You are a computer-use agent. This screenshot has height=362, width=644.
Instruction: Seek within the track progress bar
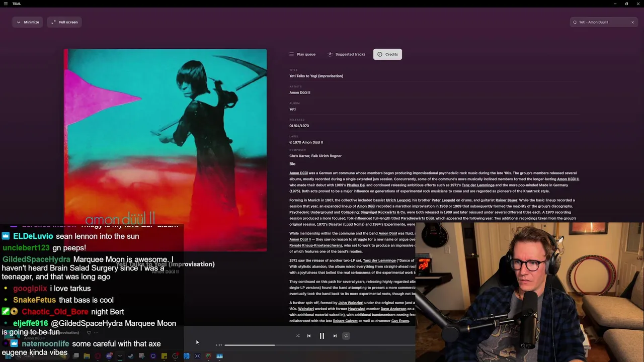319,345
